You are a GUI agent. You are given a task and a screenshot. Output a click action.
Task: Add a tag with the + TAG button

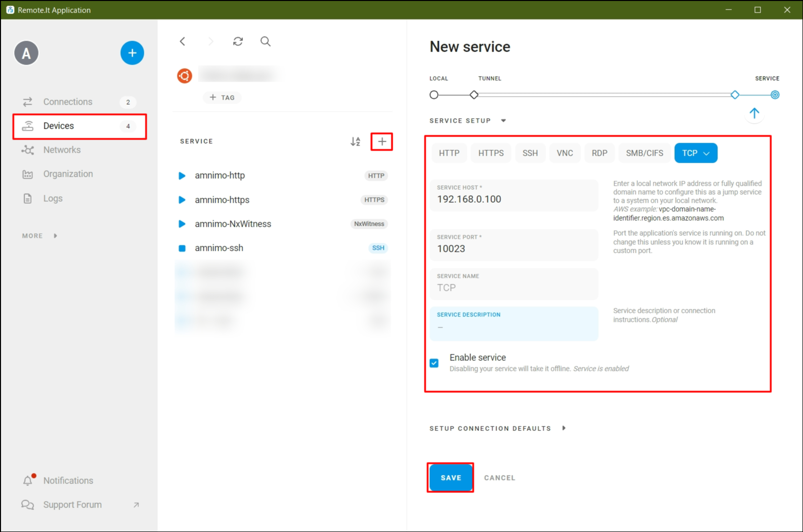[x=222, y=98]
